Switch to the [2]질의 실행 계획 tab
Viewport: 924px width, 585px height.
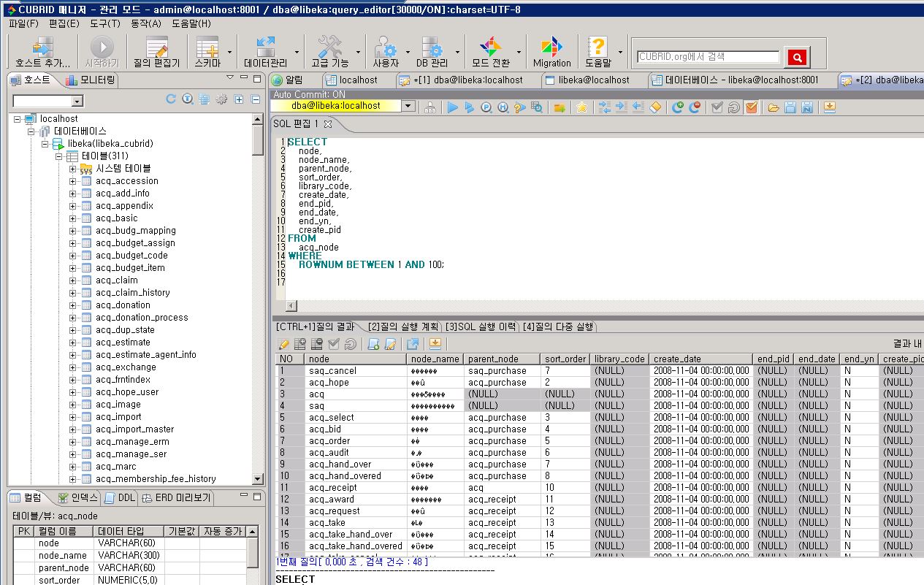[x=403, y=326]
